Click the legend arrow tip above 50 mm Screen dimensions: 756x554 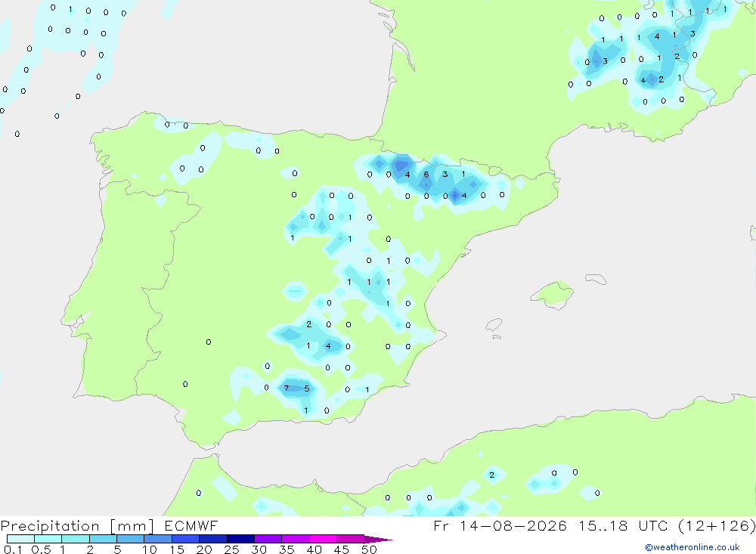[377, 539]
